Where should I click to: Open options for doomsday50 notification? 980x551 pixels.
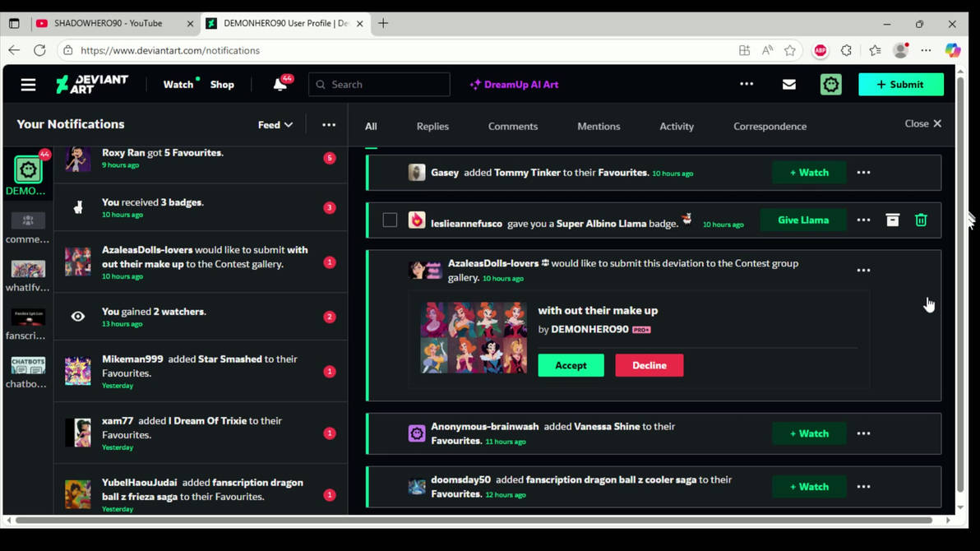coord(863,487)
